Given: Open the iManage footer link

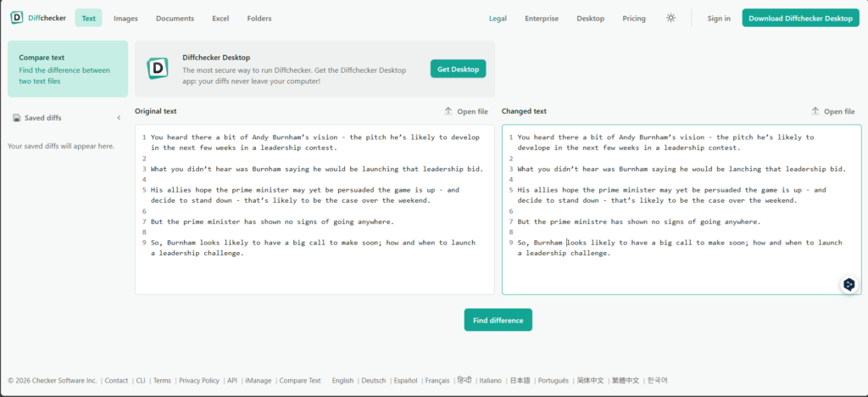Looking at the screenshot, I should [x=259, y=380].
